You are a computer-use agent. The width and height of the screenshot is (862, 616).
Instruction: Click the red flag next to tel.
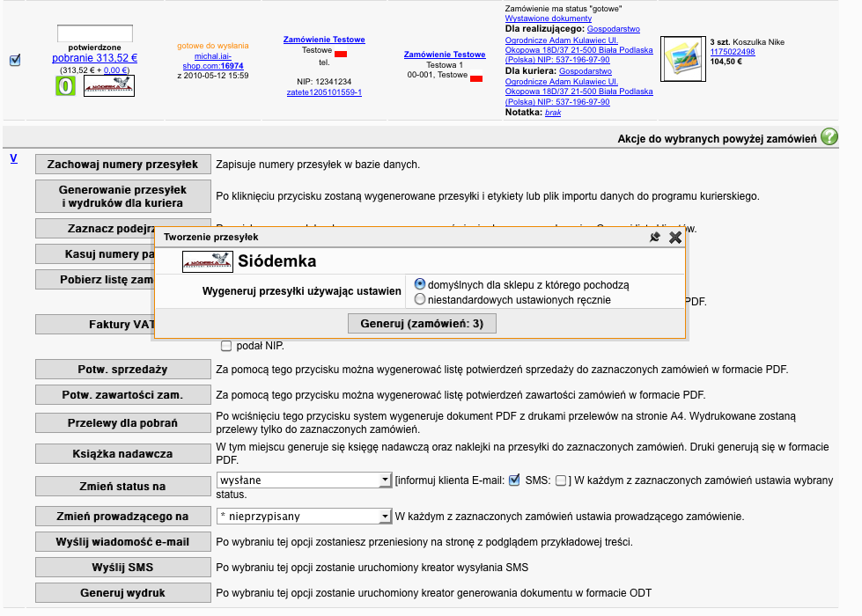point(341,54)
